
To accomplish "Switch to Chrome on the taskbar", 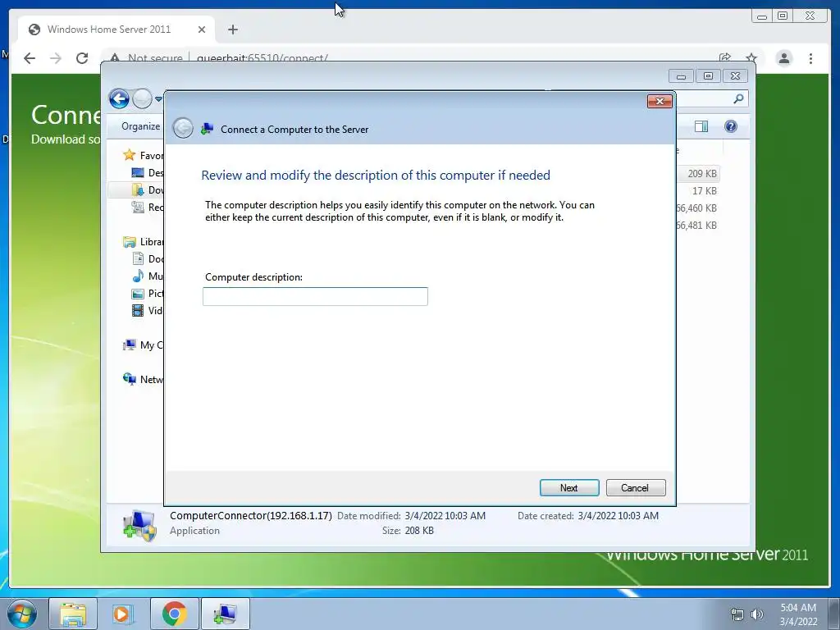I will coord(174,614).
